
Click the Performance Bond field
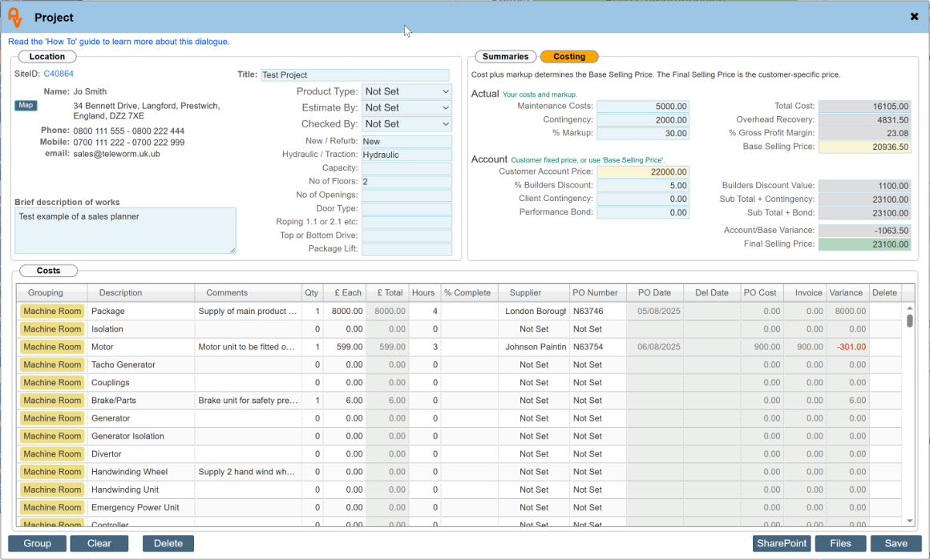pyautogui.click(x=643, y=212)
